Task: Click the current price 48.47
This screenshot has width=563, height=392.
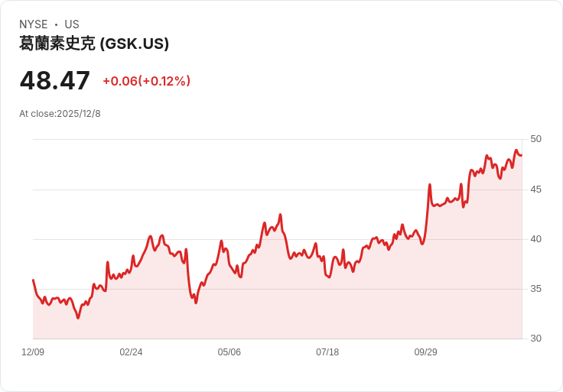Action: pos(55,80)
